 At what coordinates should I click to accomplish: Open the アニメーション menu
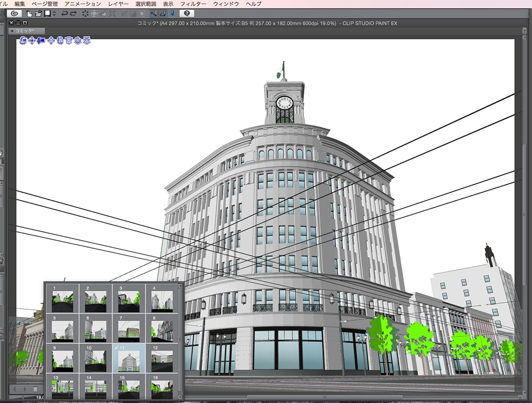[83, 4]
